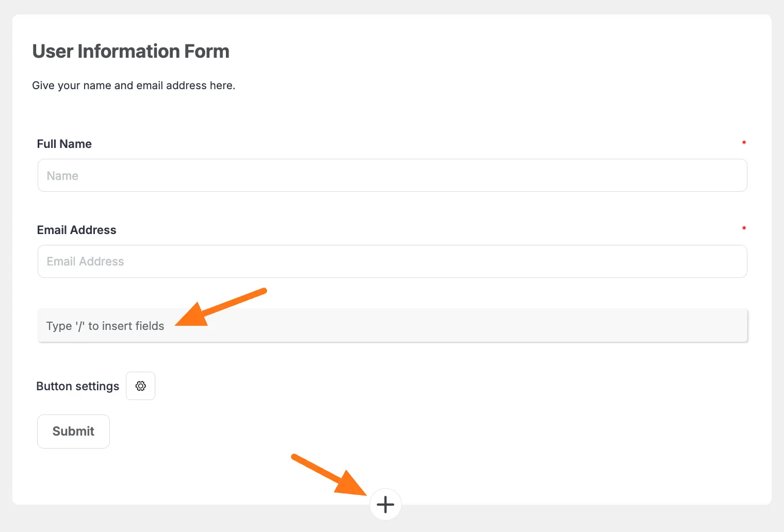Screen dimensions: 784x532
Task: Select the Email Address field label
Action: pos(76,229)
